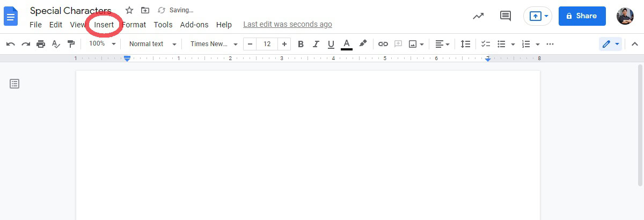
Task: Open the editing mode dropdown
Action: [x=611, y=44]
